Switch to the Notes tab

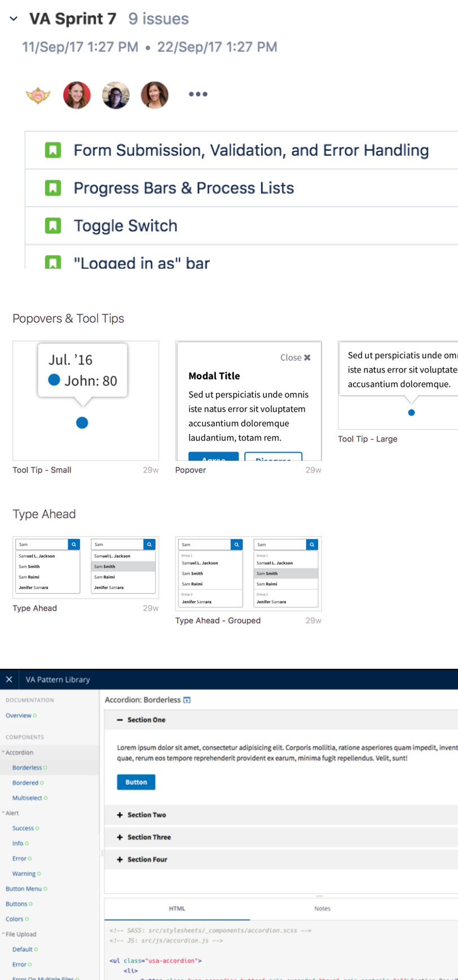pos(322,908)
